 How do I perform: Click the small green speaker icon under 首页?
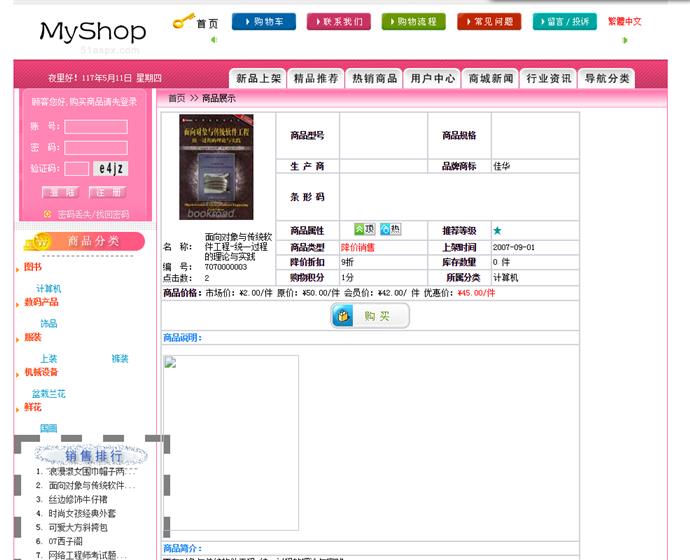coord(213,40)
